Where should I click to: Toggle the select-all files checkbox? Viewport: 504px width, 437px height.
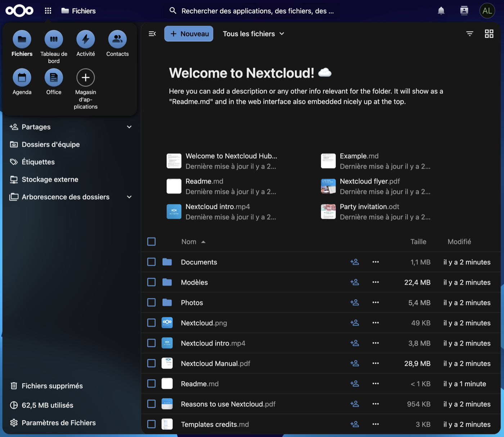[152, 241]
